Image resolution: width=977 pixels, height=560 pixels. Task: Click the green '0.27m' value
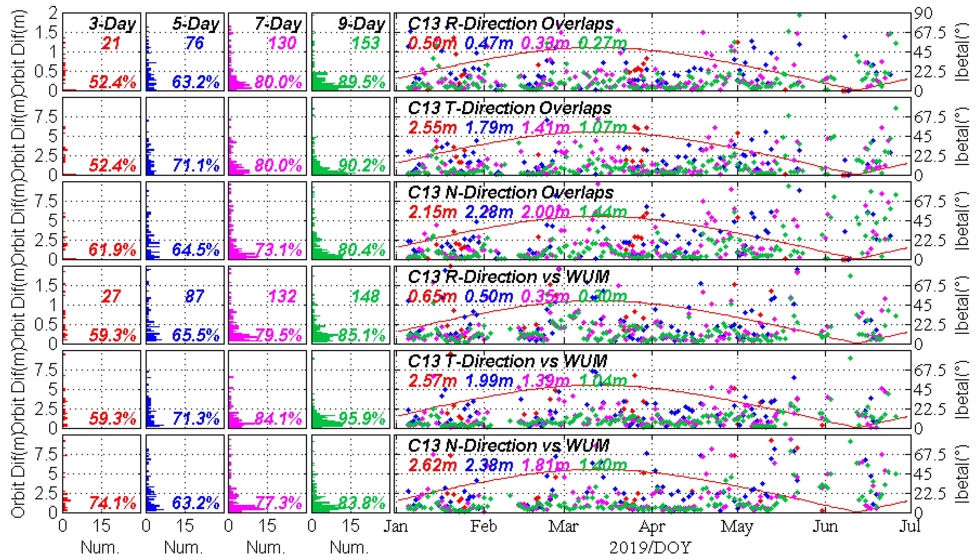coord(603,43)
